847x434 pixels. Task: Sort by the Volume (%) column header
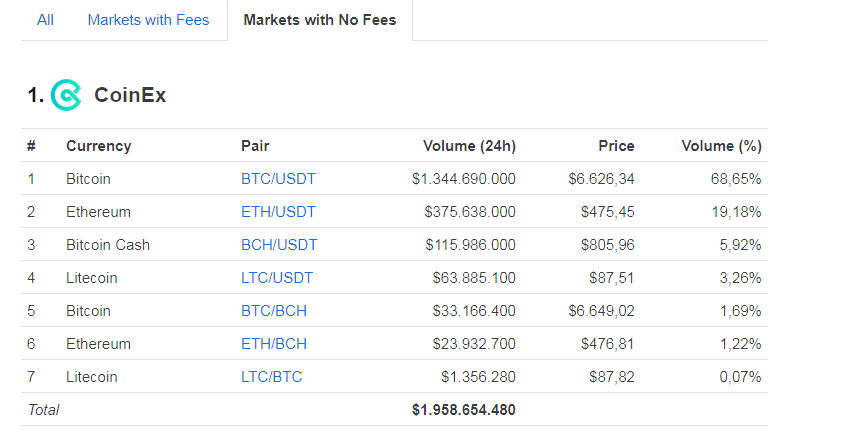point(721,146)
